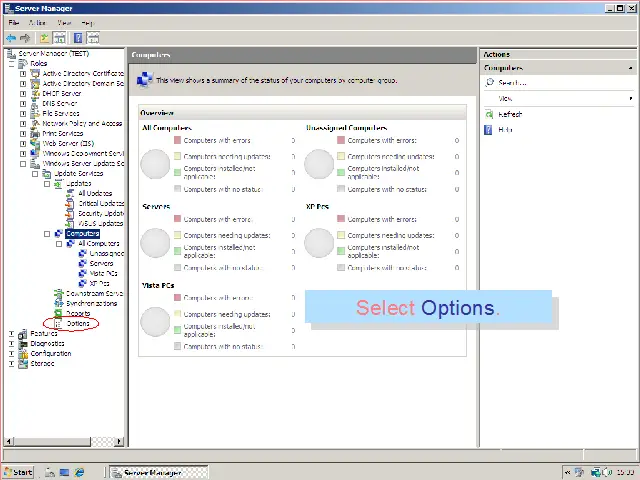Expand the Active Directory Certificate role
This screenshot has height=480, width=640.
point(23,73)
